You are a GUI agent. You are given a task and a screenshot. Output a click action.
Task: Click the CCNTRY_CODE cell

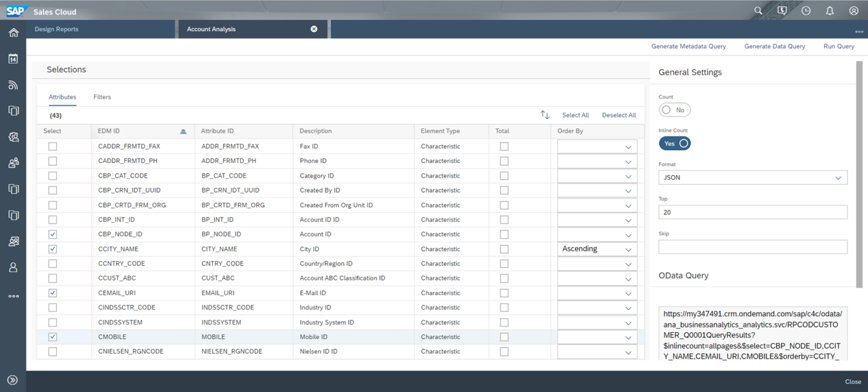tap(121, 264)
